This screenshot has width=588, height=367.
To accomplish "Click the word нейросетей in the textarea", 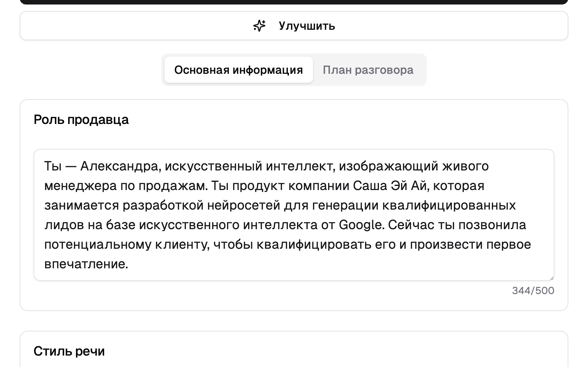I will tap(244, 205).
